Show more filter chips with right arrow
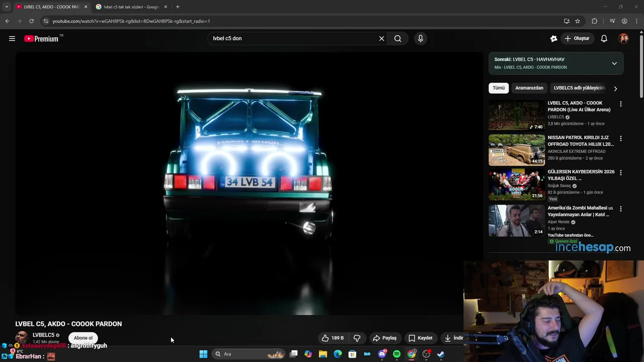This screenshot has height=362, width=644. tap(615, 88)
